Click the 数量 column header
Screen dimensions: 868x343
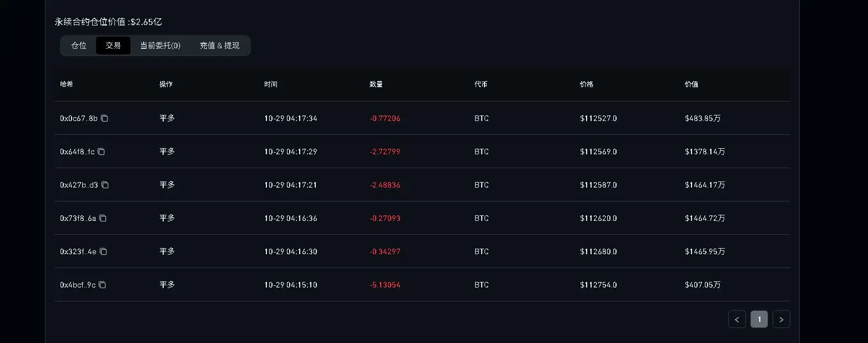pos(376,84)
